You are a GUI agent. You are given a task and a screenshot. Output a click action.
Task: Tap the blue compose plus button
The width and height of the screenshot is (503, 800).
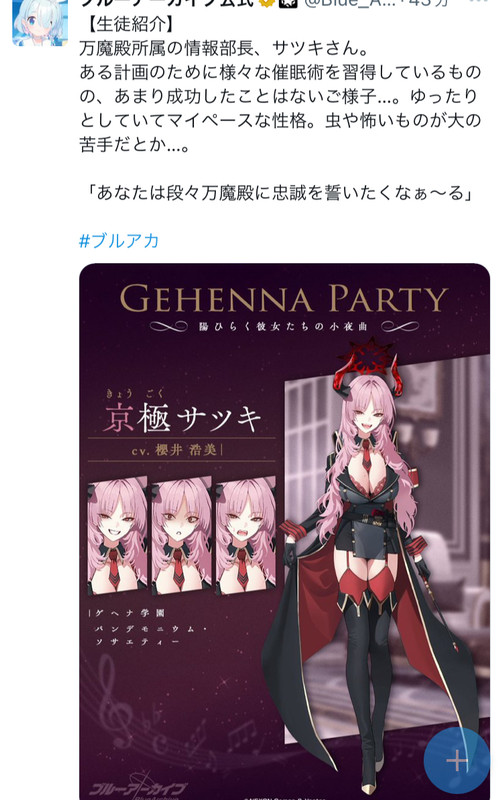pyautogui.click(x=457, y=760)
